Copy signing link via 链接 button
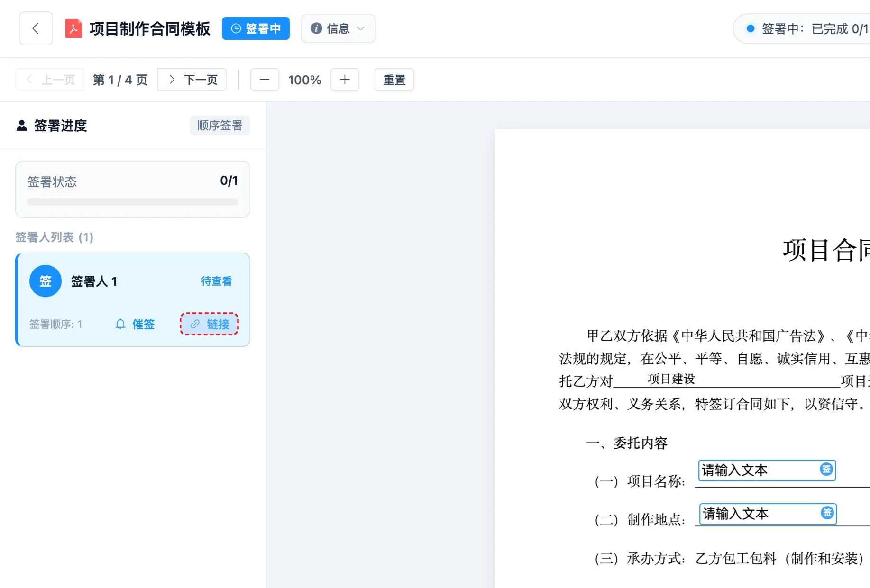 209,324
